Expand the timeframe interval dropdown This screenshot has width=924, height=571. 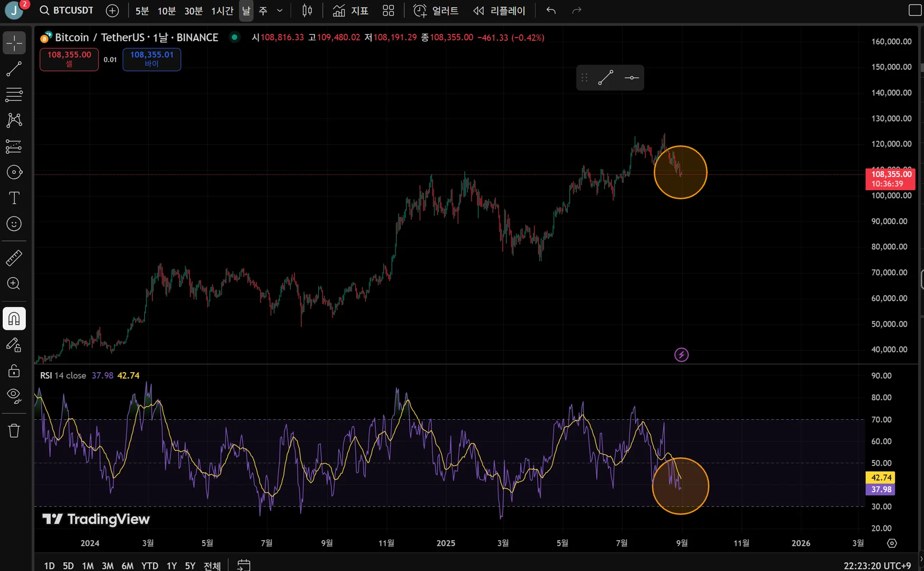(x=280, y=11)
